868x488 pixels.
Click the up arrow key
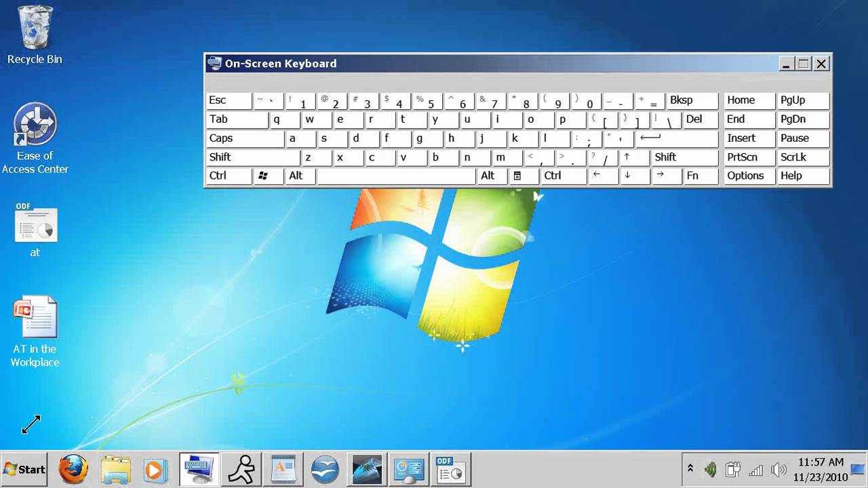(x=635, y=157)
